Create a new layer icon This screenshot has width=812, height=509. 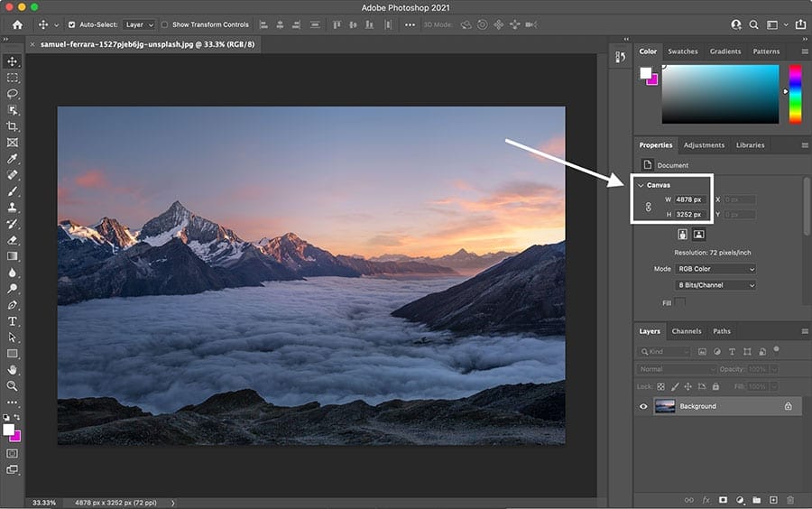(773, 499)
